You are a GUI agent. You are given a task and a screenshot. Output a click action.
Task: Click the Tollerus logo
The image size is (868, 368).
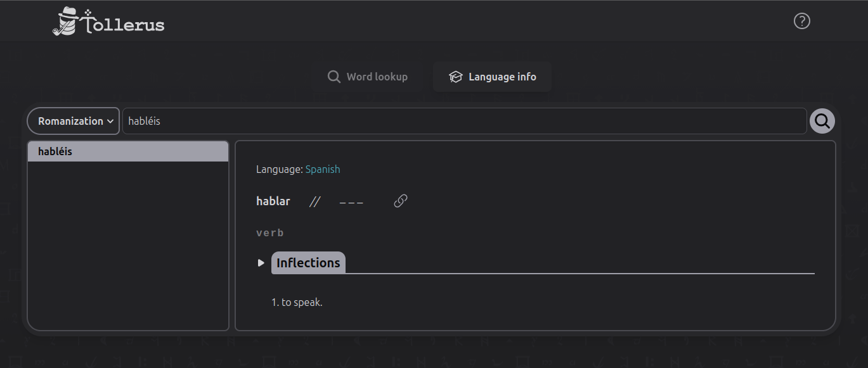coord(108,21)
